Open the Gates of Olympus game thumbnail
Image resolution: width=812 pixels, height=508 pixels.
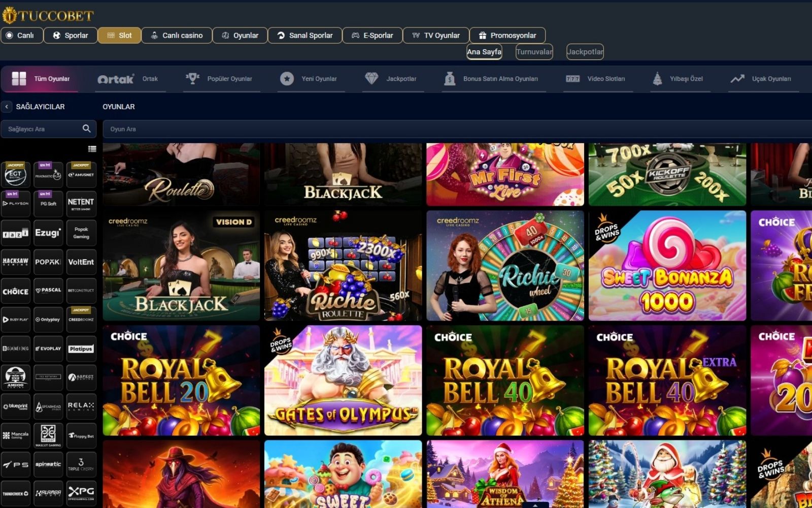point(344,379)
